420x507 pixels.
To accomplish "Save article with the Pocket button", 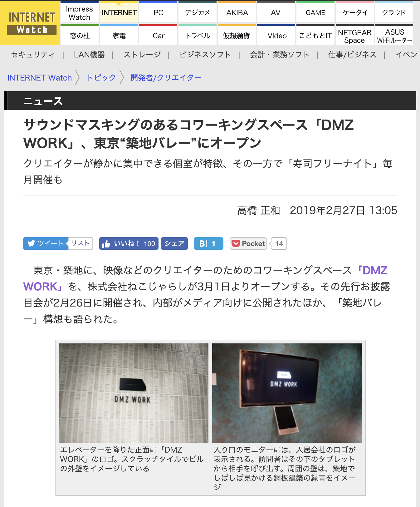I will 248,244.
